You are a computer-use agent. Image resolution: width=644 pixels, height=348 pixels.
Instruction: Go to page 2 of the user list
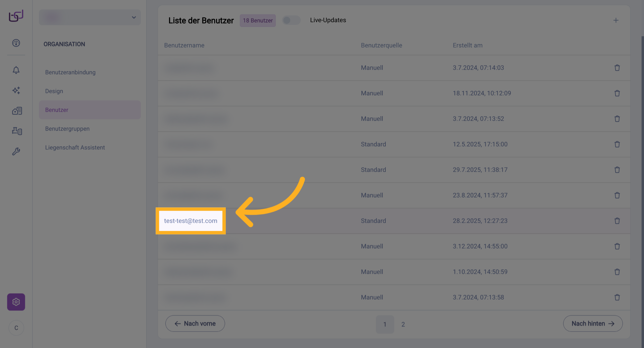(x=403, y=324)
